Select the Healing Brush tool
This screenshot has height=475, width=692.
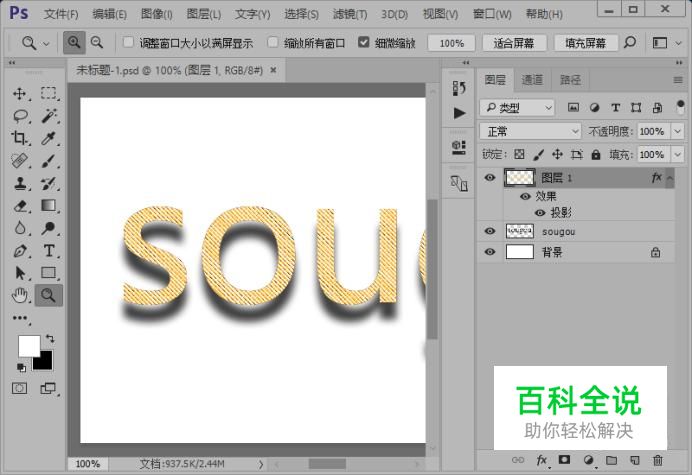(x=19, y=161)
